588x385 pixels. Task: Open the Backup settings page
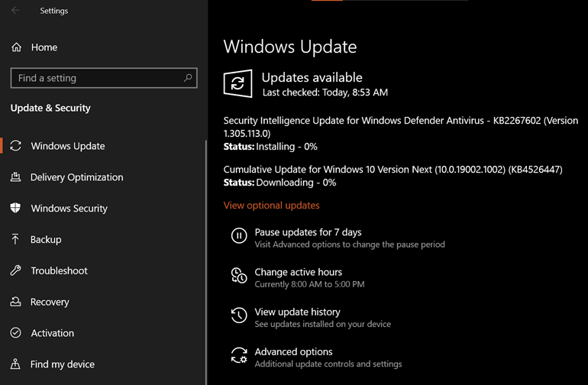pos(46,239)
